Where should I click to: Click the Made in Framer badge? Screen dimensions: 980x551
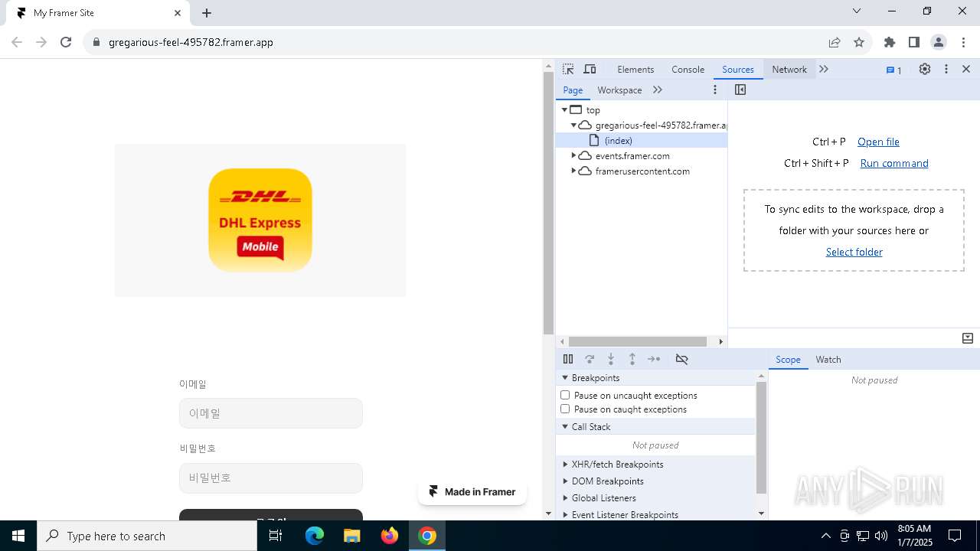pyautogui.click(x=472, y=491)
